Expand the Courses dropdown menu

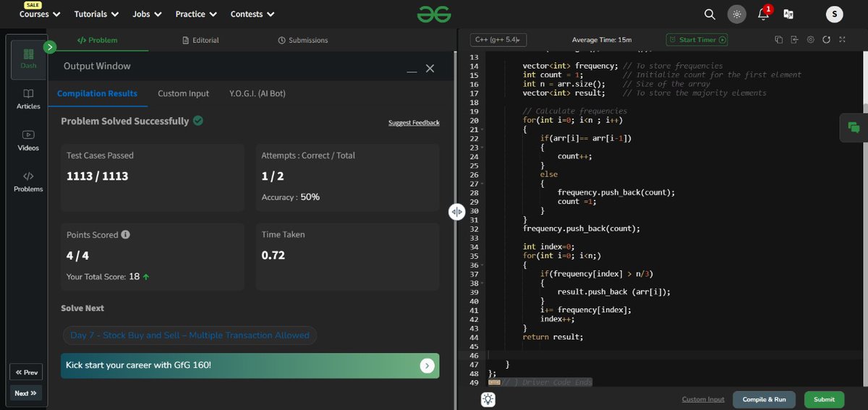[x=40, y=14]
